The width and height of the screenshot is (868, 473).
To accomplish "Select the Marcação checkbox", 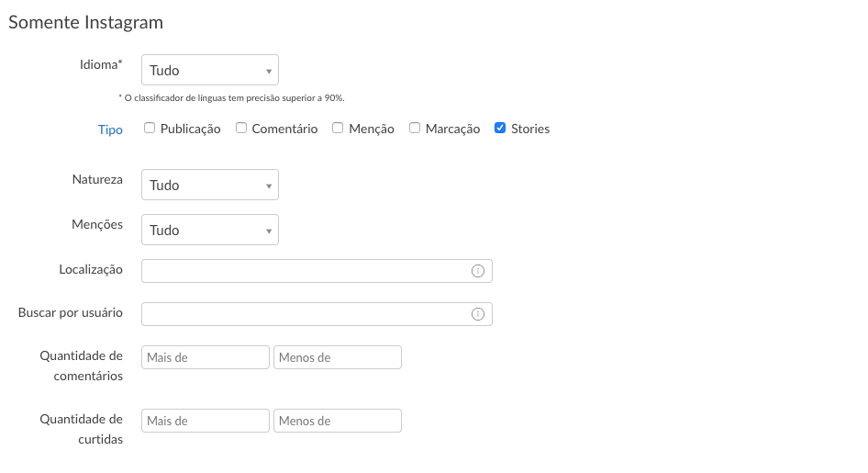I will point(415,129).
